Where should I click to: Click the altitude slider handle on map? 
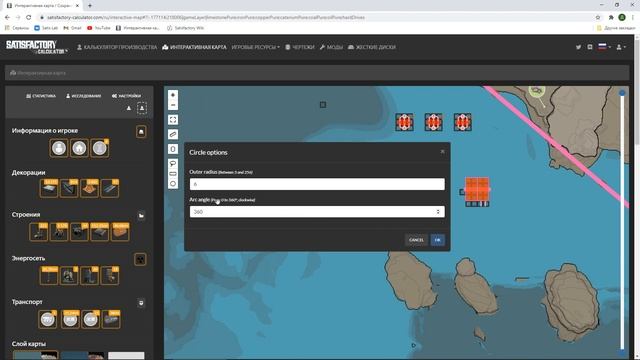(x=622, y=93)
